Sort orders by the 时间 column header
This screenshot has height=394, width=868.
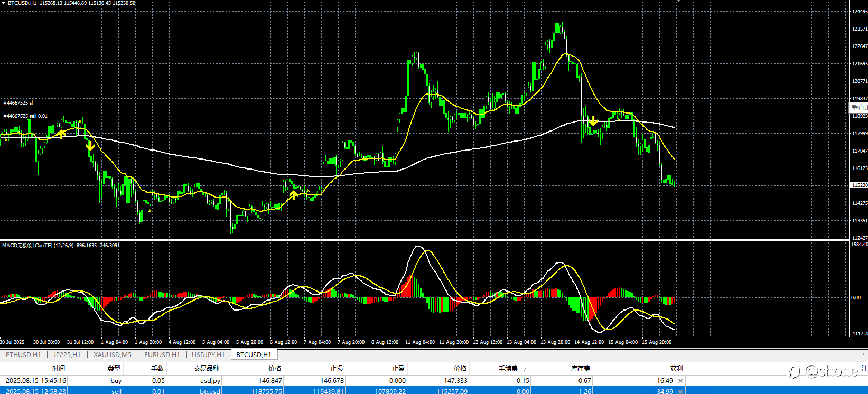pos(59,369)
